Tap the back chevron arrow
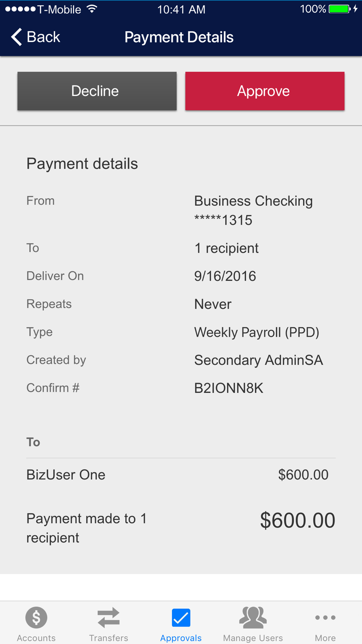This screenshot has height=644, width=362. pos(16,37)
